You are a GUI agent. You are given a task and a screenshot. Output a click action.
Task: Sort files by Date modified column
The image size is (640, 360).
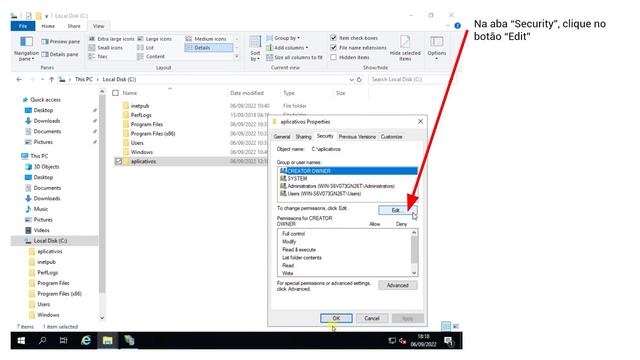point(247,93)
